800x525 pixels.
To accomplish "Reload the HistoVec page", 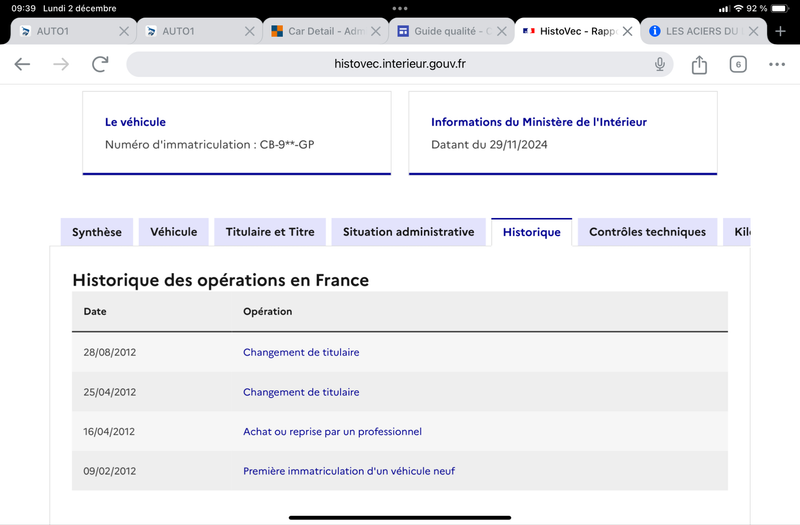I will 100,64.
